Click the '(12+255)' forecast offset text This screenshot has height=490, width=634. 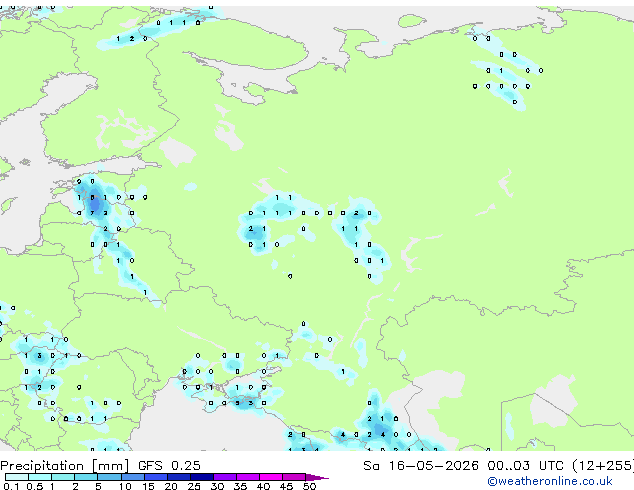[x=603, y=466]
